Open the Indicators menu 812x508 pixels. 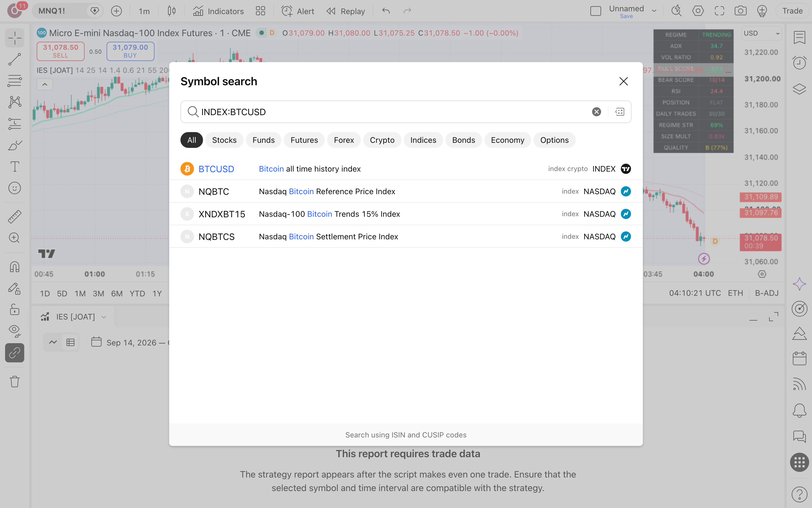[x=219, y=11]
